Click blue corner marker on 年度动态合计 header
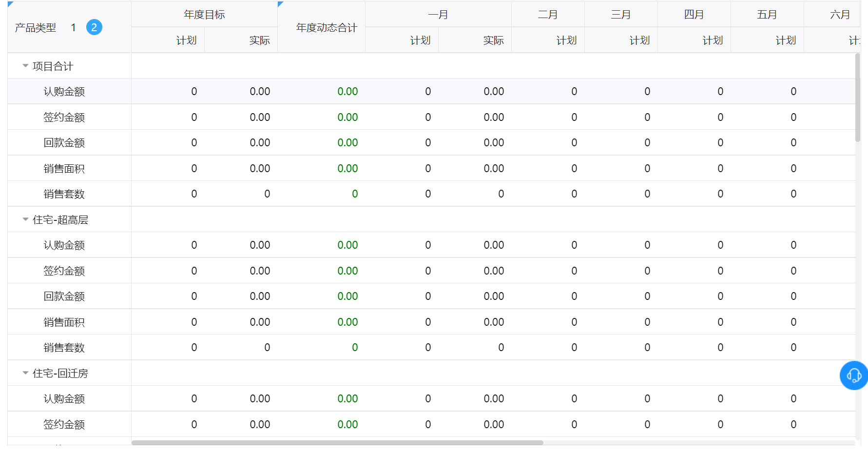Screen dimensions: 868x454 click(280, 4)
